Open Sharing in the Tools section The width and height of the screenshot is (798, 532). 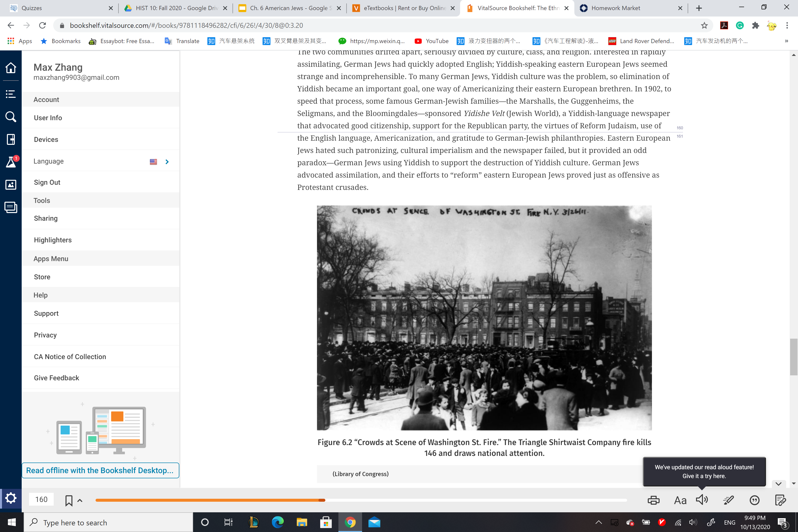100,218
